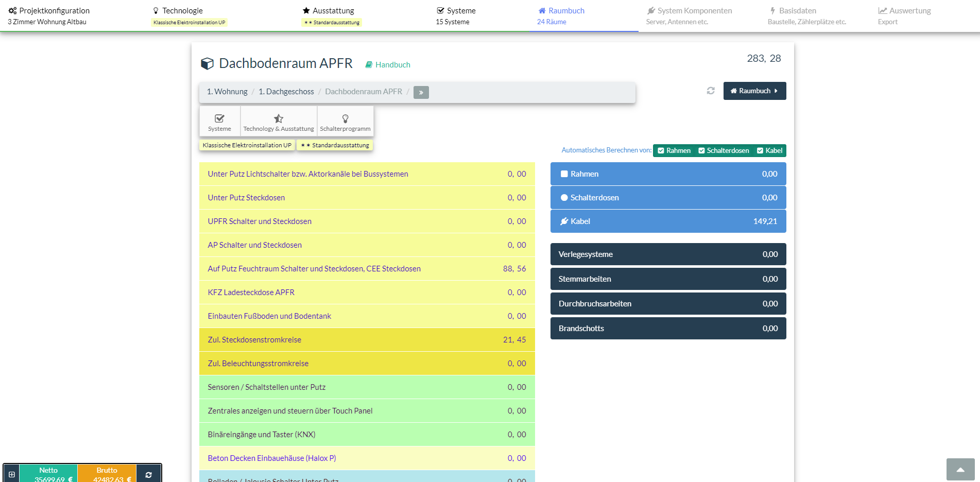980x482 pixels.
Task: Click the cube icon beside Dachbodenraum APFR
Action: 207,64
